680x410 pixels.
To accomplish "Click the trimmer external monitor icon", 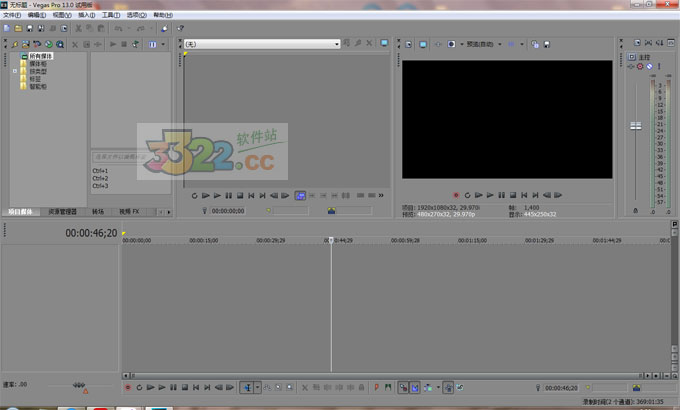I will pos(384,43).
